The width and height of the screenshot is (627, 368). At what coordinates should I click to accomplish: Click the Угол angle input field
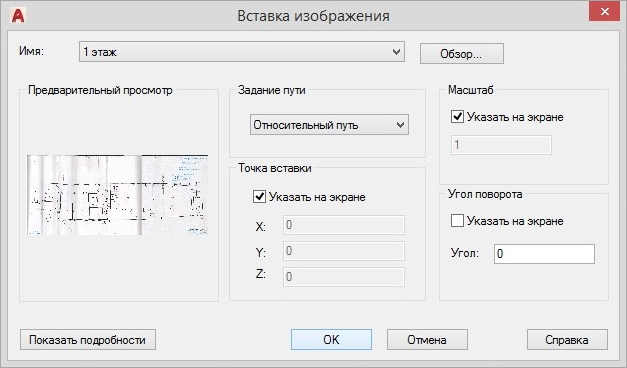pos(544,254)
